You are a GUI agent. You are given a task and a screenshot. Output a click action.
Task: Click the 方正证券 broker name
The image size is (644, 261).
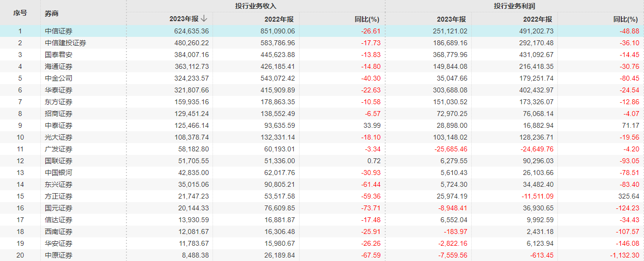58,196
